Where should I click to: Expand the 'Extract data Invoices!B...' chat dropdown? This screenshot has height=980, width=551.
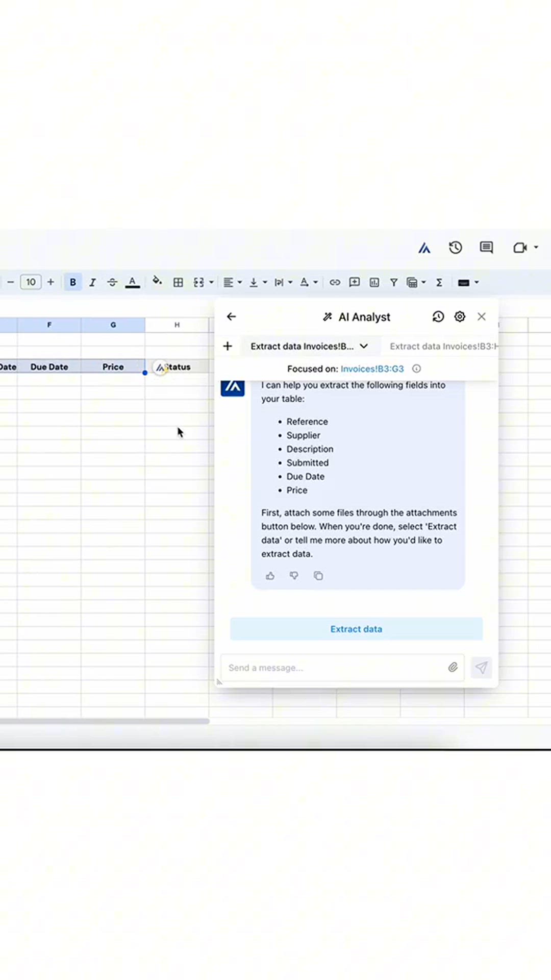pos(364,346)
